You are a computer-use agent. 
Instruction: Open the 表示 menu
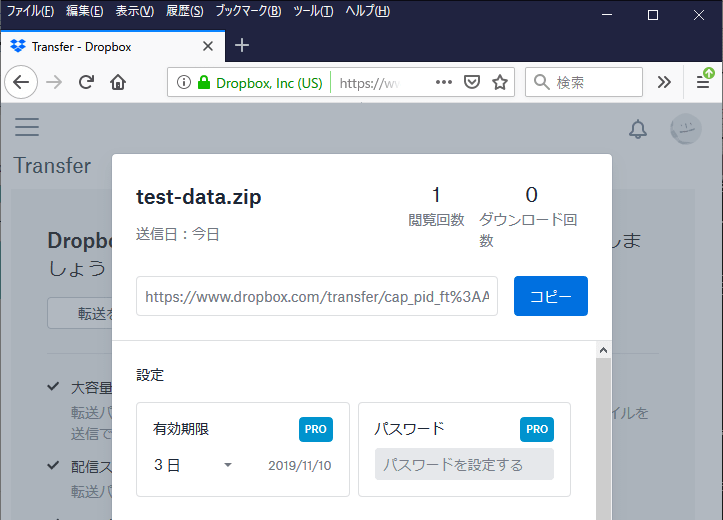pos(135,11)
